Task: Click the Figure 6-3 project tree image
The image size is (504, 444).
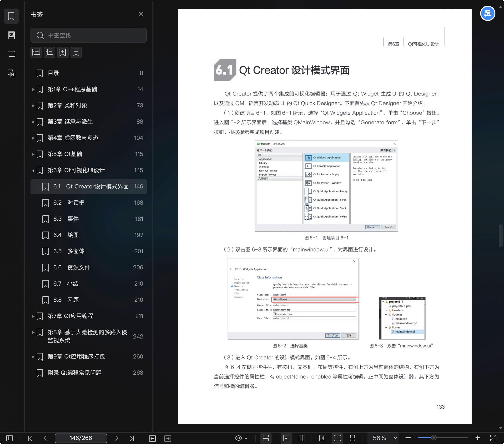Action: coord(402,318)
